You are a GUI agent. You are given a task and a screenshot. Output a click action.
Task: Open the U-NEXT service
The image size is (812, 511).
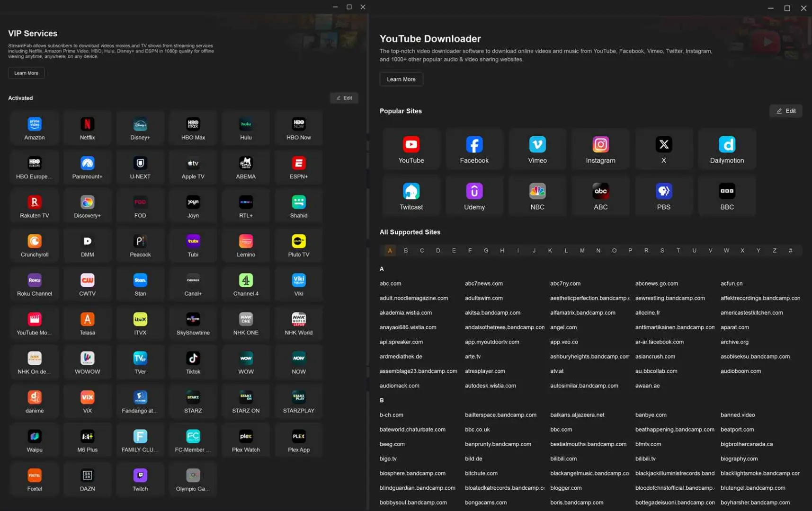coord(140,167)
